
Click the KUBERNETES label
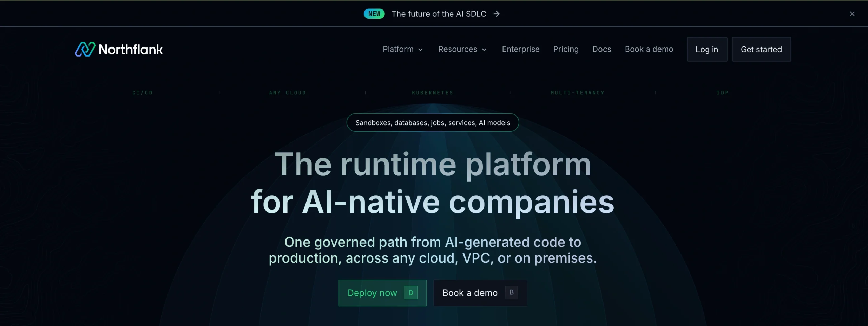[433, 93]
